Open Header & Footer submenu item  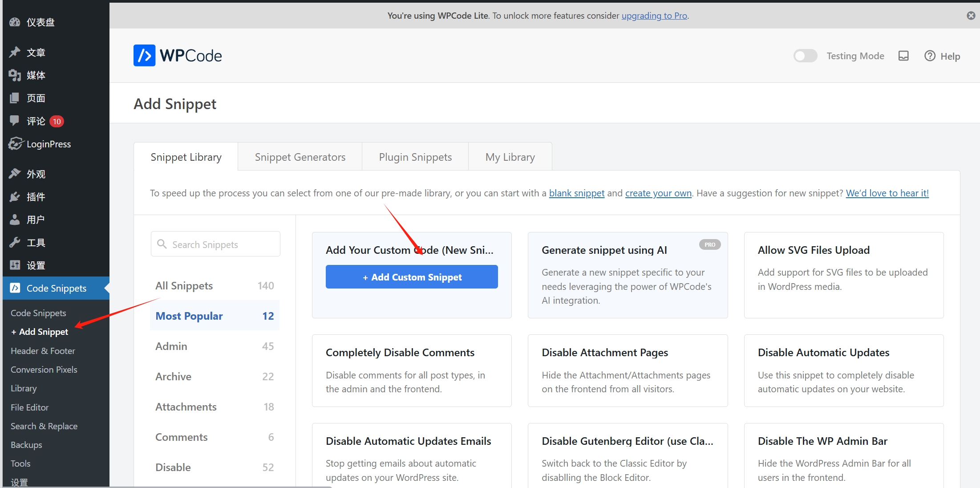(x=43, y=351)
